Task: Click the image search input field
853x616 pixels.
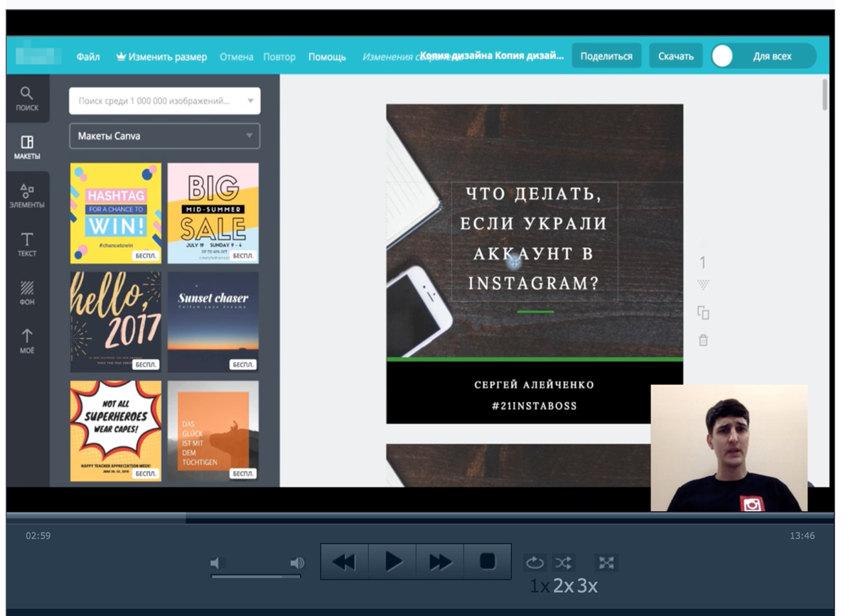Action: (x=164, y=101)
